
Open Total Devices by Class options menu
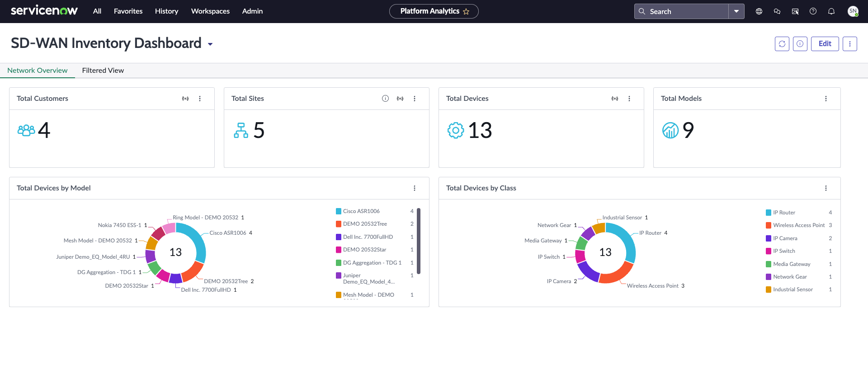826,188
